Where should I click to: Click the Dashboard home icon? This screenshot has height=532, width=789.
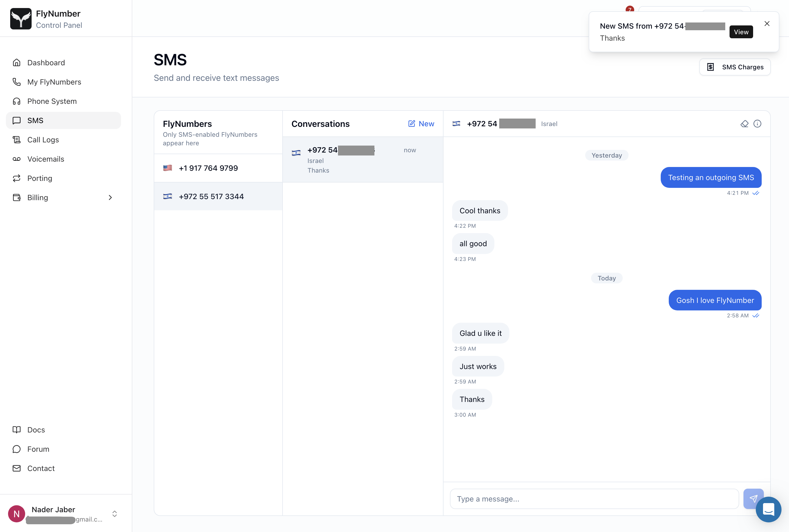17,63
